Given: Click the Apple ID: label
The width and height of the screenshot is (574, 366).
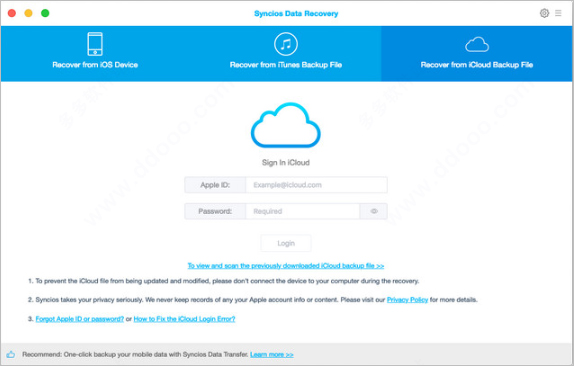Looking at the screenshot, I should tap(215, 185).
